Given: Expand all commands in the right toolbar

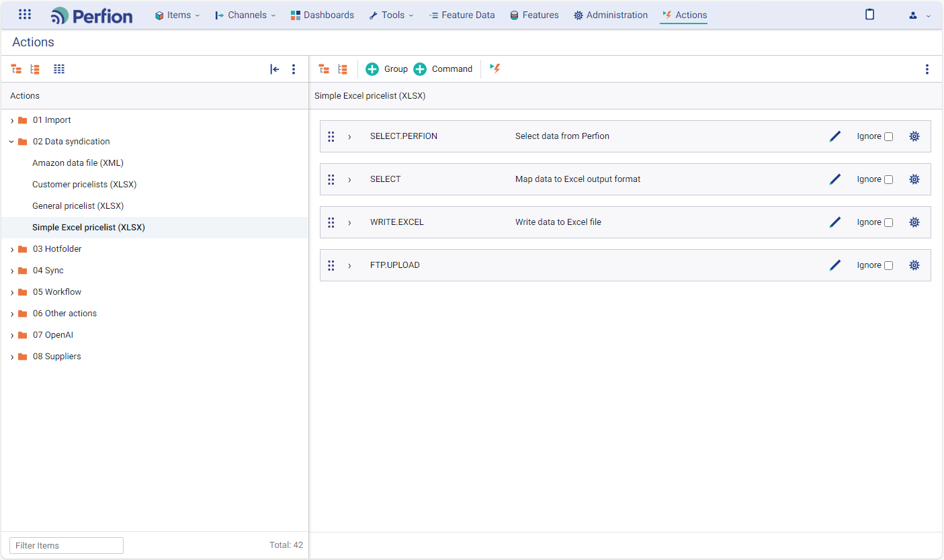Looking at the screenshot, I should (324, 69).
